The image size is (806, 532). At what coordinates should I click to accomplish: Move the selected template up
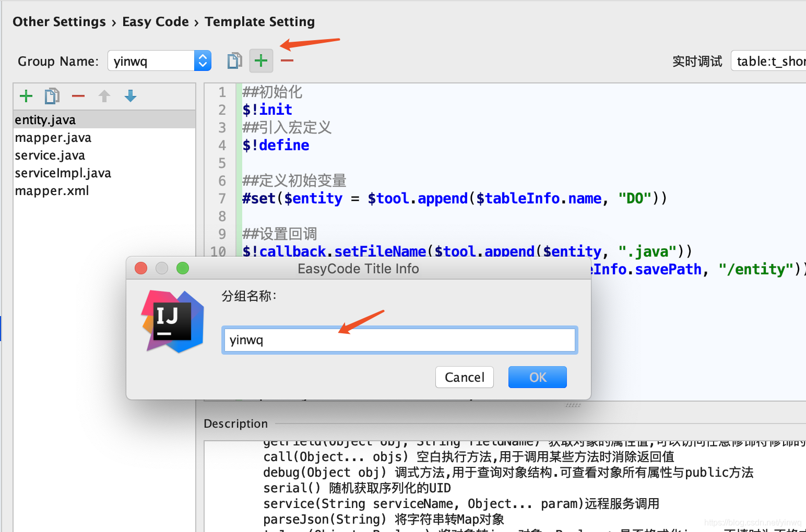[x=104, y=96]
